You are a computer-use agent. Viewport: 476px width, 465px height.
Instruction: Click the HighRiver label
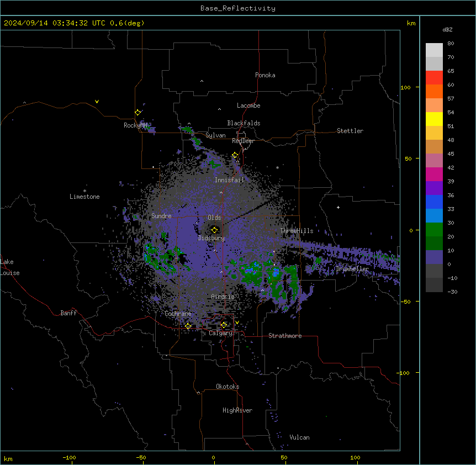click(x=237, y=410)
